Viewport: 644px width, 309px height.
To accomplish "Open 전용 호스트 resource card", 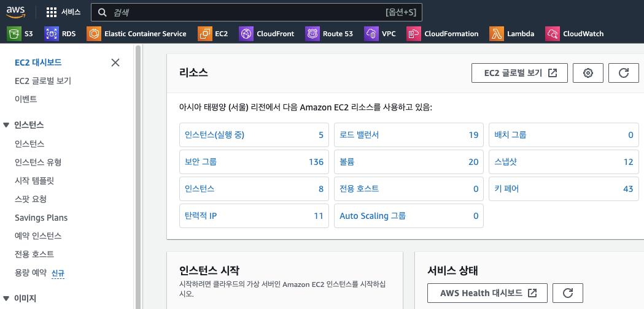I will click(409, 189).
